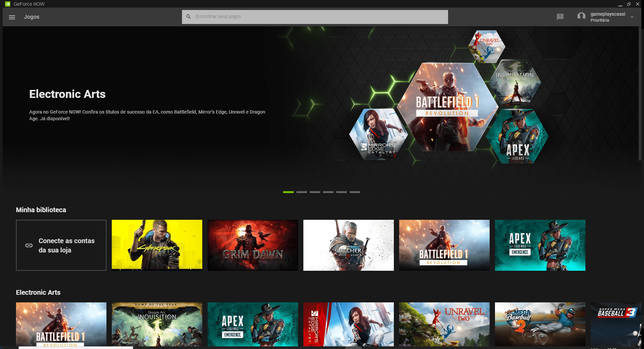
Task: Click the Inquisition hexagon in banner
Action: tap(515, 83)
